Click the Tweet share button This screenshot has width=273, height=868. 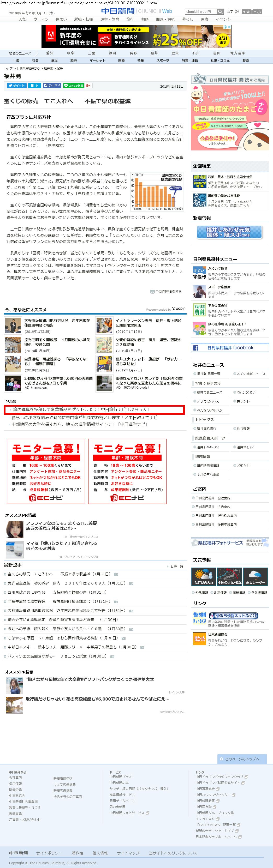16,86
